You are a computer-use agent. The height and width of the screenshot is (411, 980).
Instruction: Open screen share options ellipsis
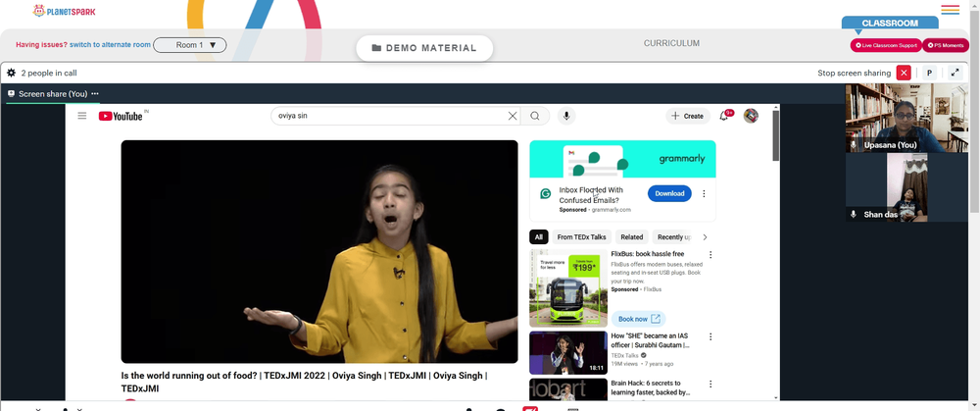pos(95,94)
